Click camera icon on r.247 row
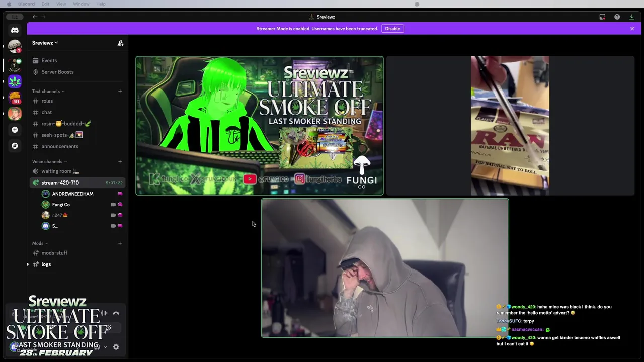 click(113, 215)
